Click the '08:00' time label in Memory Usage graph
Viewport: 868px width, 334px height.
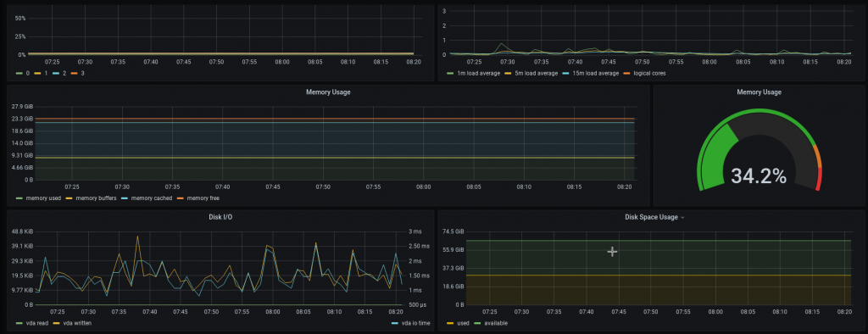click(424, 187)
